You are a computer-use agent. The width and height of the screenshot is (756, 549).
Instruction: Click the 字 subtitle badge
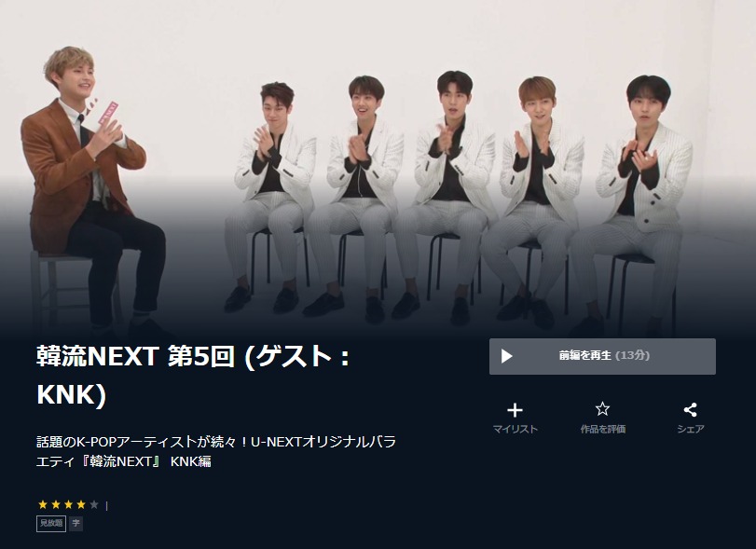[x=76, y=524]
